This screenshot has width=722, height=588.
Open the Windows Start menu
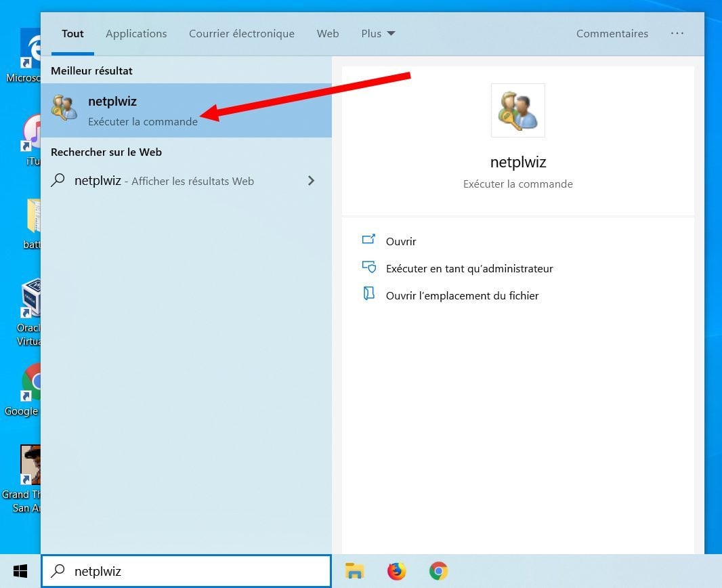pyautogui.click(x=20, y=571)
